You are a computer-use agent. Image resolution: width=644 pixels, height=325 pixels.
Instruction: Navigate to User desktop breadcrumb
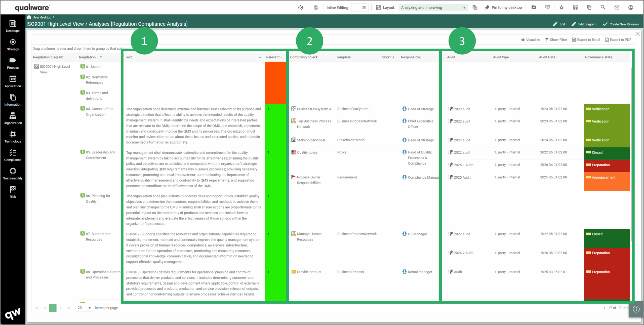pyautogui.click(x=42, y=17)
